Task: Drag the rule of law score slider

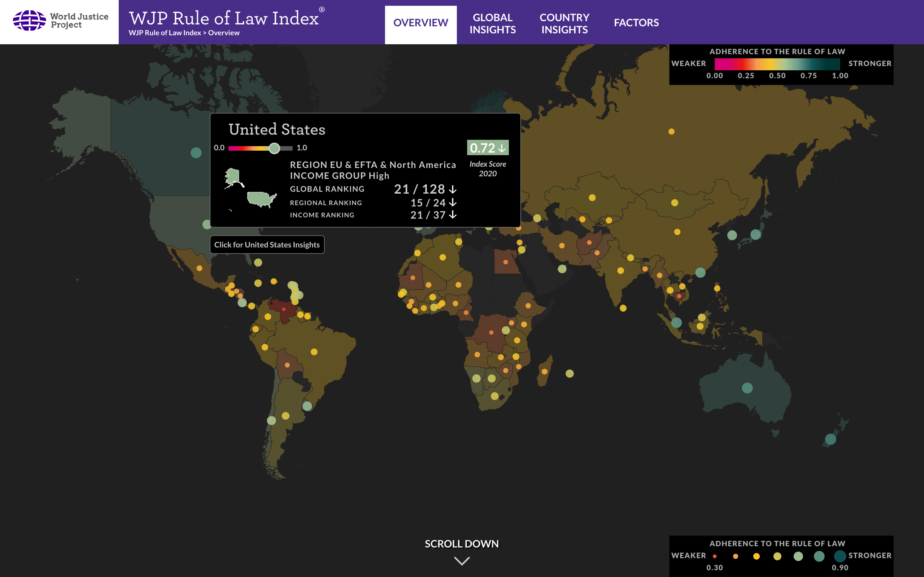Action: coord(273,147)
